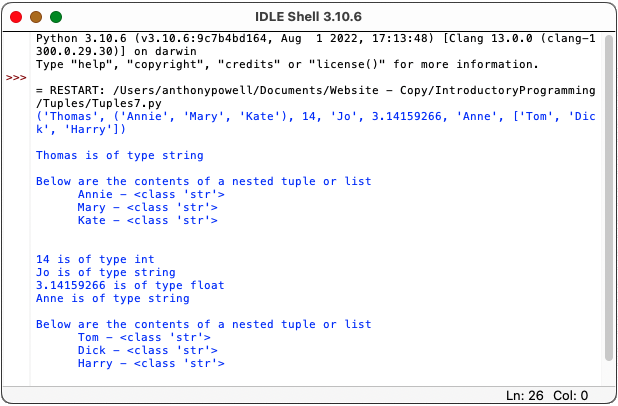The image size is (618, 406).
Task: Click the 'Kate - <class 'str'>' line
Action: (x=147, y=220)
